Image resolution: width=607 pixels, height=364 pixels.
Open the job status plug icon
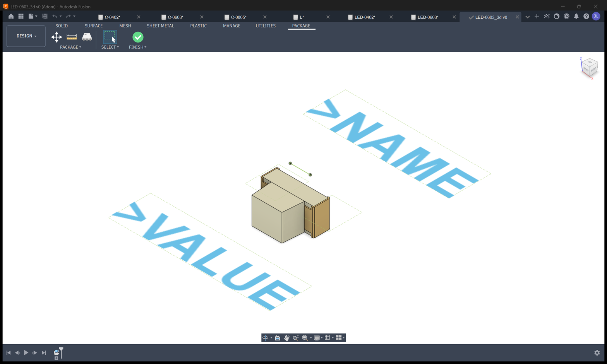pyautogui.click(x=557, y=16)
